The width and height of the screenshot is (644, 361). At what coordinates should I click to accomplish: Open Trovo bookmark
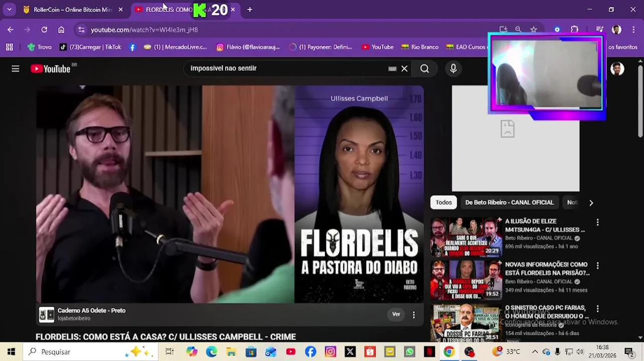39,47
